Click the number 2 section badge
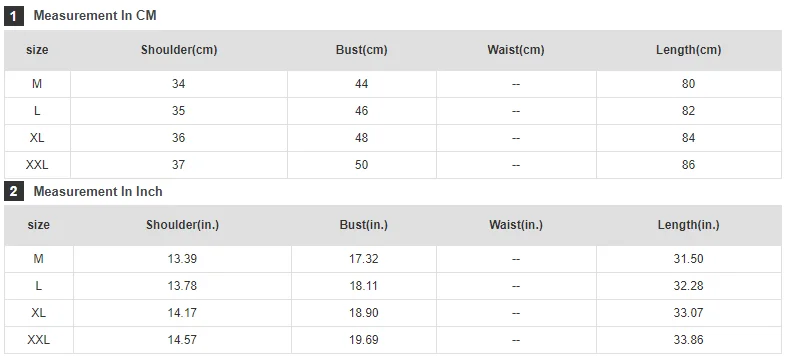The width and height of the screenshot is (787, 362). click(x=14, y=192)
